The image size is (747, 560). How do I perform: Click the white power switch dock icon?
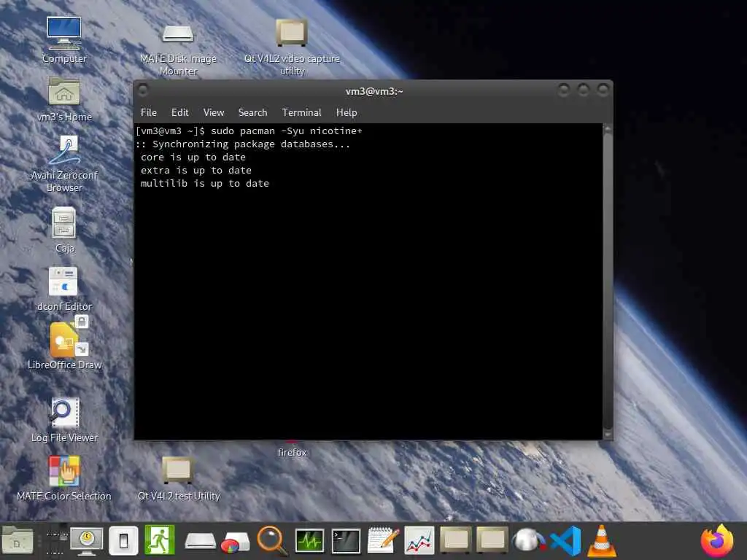pyautogui.click(x=123, y=540)
